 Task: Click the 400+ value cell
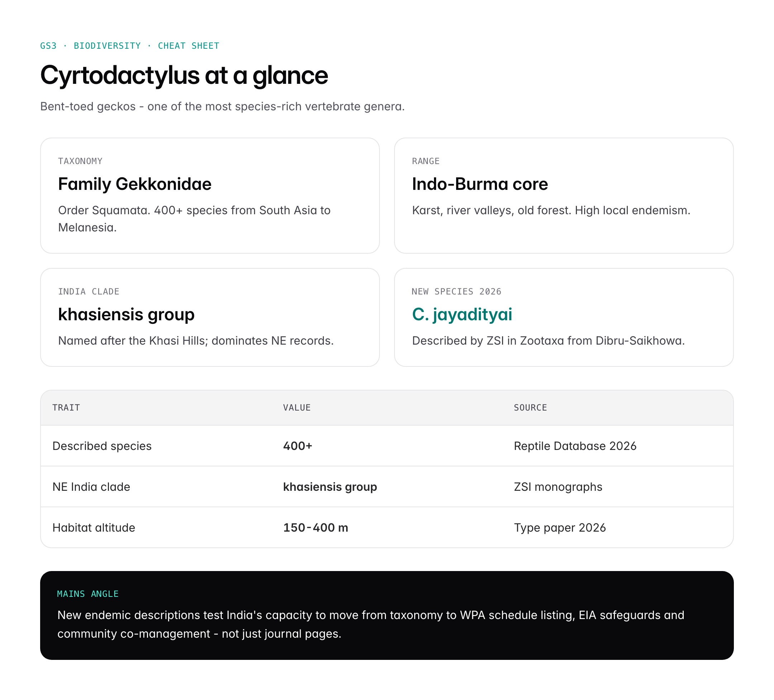pos(297,446)
